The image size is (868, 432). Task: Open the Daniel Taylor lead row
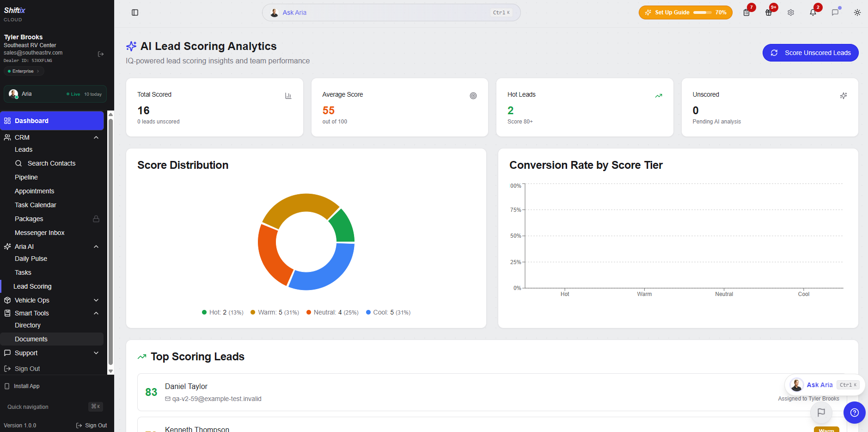coord(492,392)
